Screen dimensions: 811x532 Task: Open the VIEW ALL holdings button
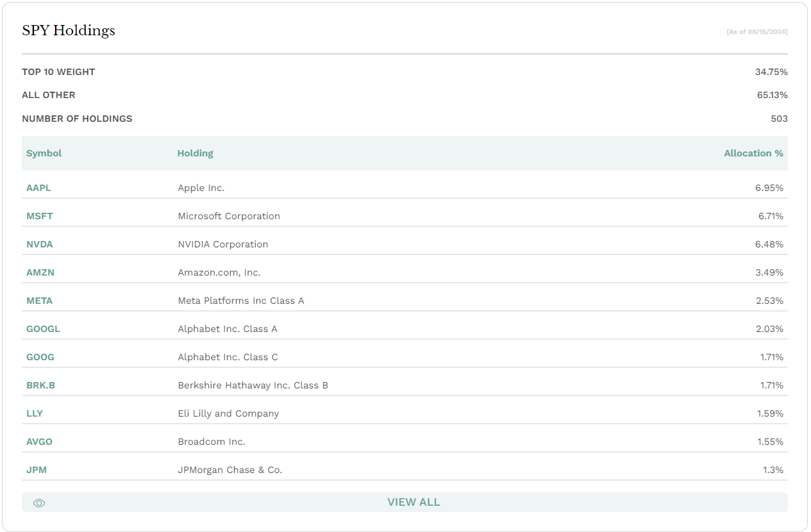pyautogui.click(x=405, y=503)
